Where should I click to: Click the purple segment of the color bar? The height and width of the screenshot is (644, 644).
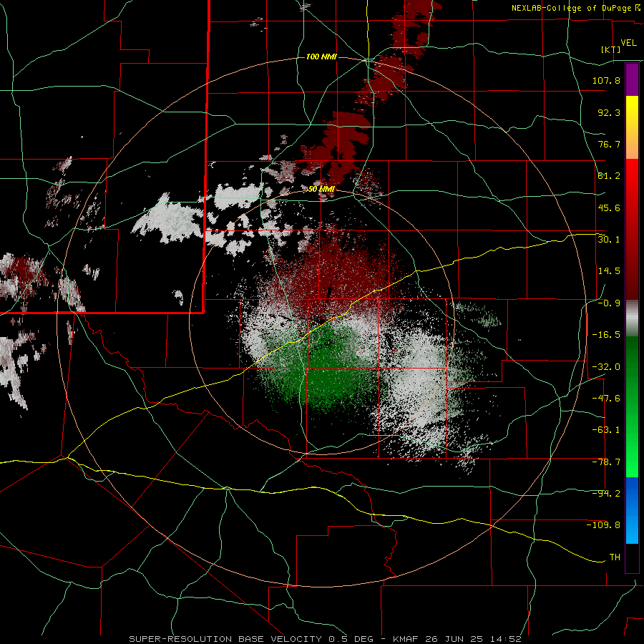(x=632, y=79)
